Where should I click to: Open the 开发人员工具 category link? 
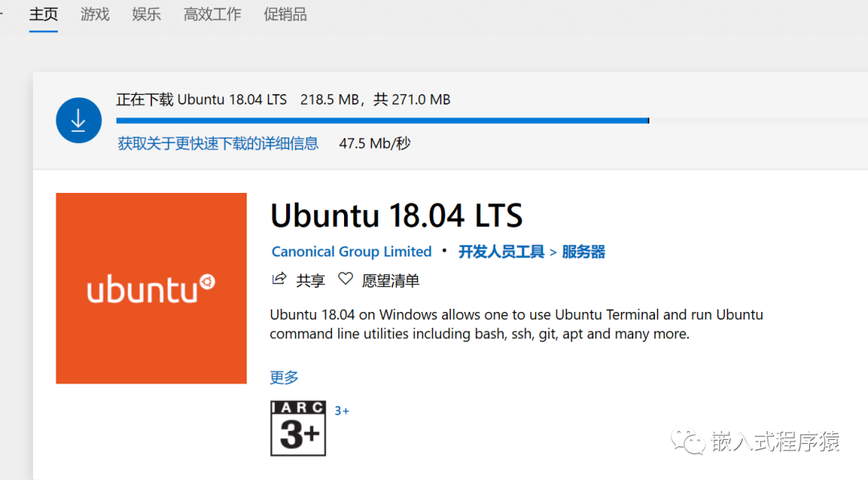tap(502, 252)
